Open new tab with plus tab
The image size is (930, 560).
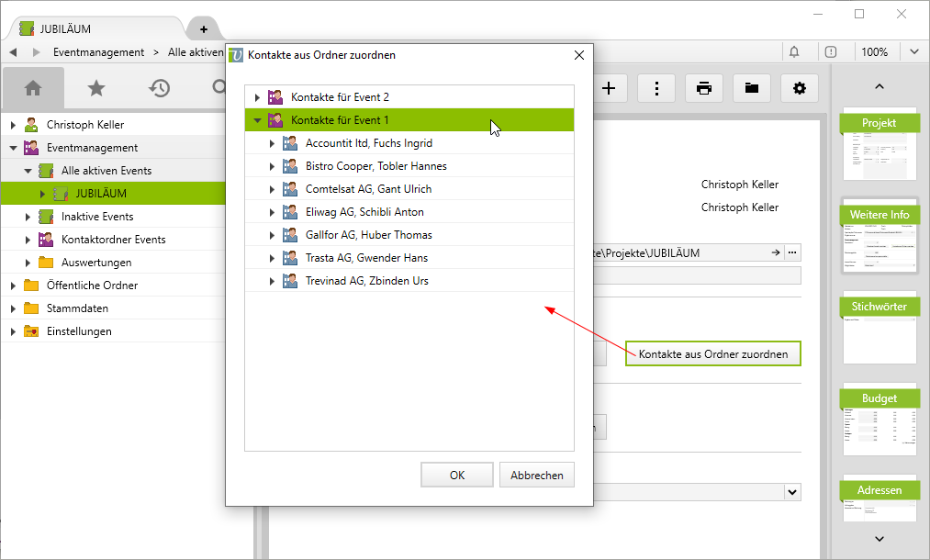[203, 29]
